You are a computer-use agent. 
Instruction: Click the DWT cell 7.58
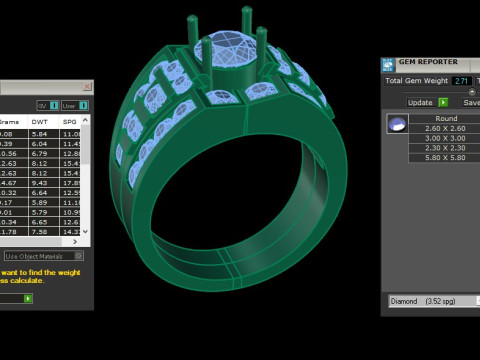(44, 232)
